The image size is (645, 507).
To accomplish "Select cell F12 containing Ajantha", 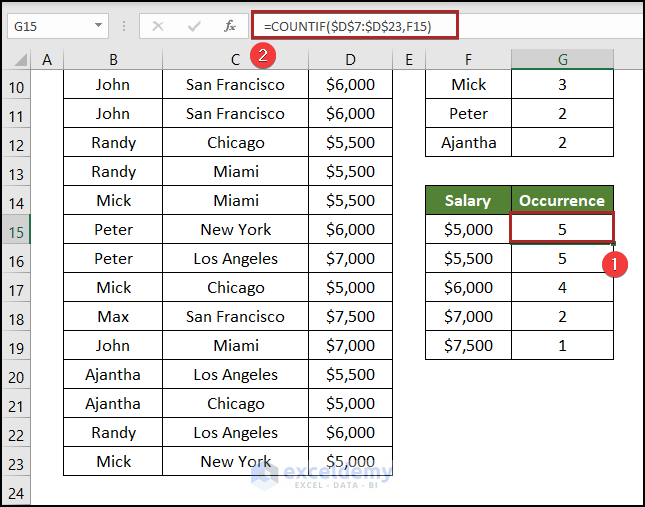I will 468,142.
